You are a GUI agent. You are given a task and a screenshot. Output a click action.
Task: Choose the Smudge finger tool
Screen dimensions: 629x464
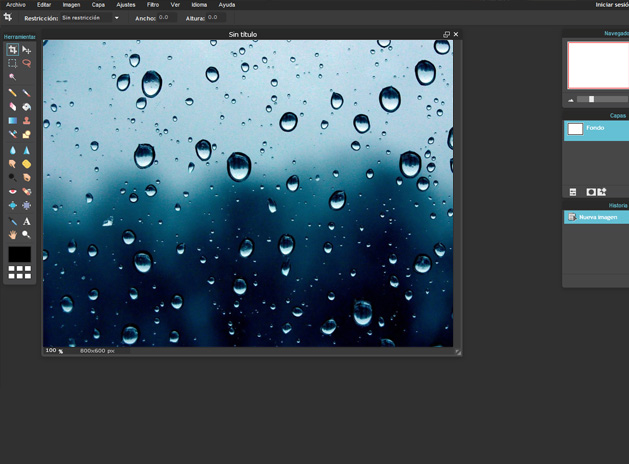click(13, 164)
